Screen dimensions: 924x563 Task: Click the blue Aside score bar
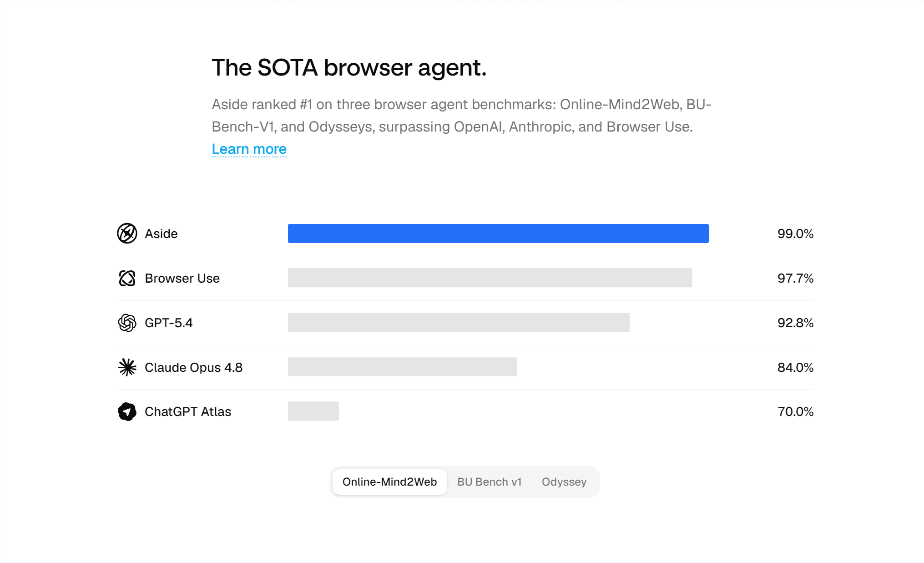(498, 233)
